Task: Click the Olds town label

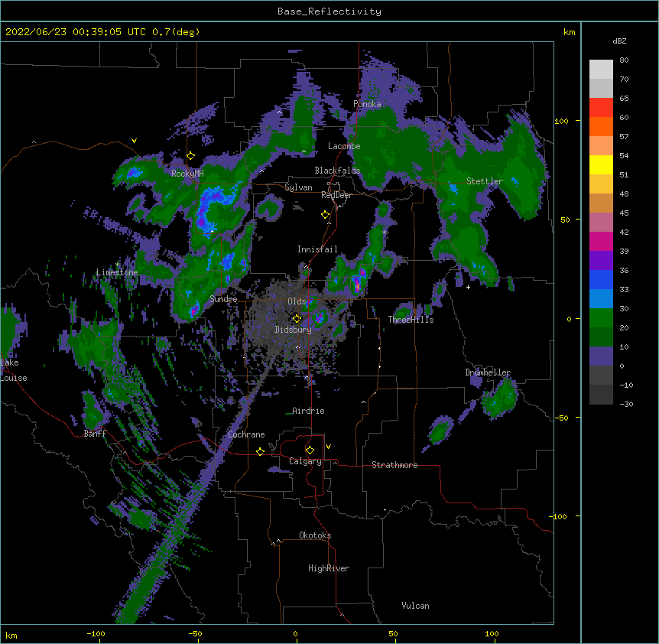Action: click(x=297, y=301)
